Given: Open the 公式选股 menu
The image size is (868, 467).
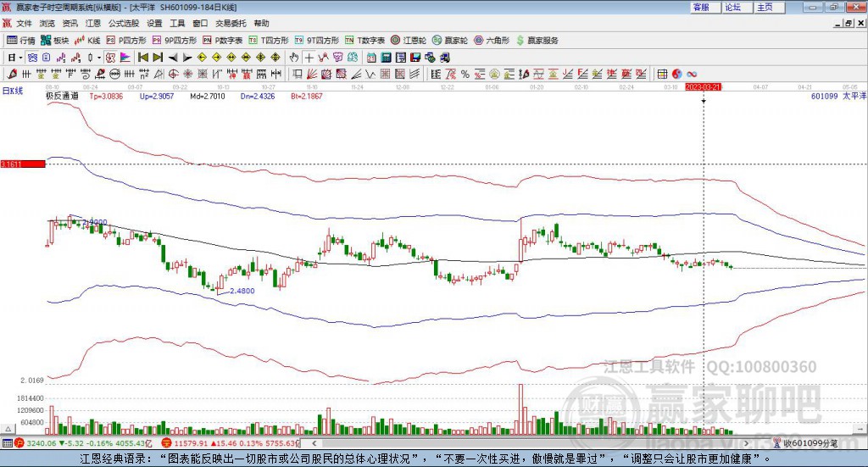Looking at the screenshot, I should 124,23.
